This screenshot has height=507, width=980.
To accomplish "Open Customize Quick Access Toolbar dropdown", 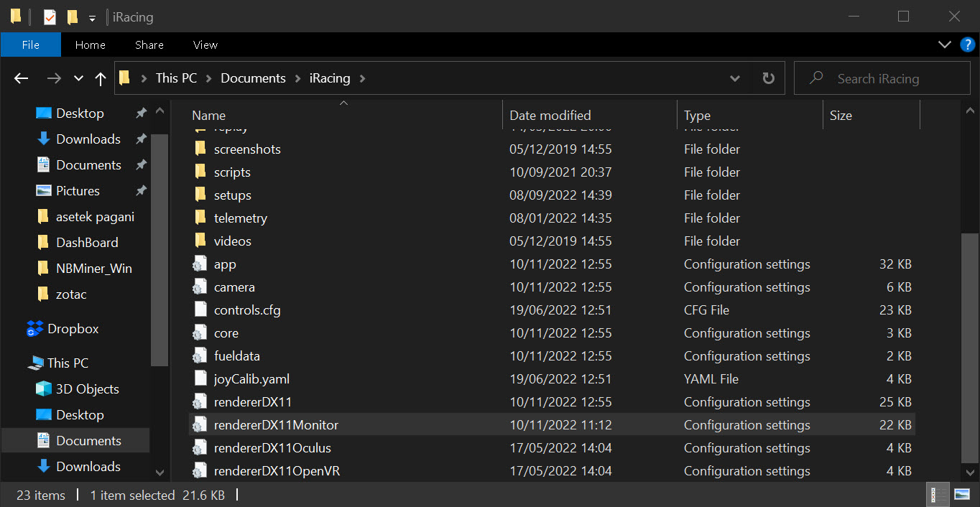I will 92,17.
